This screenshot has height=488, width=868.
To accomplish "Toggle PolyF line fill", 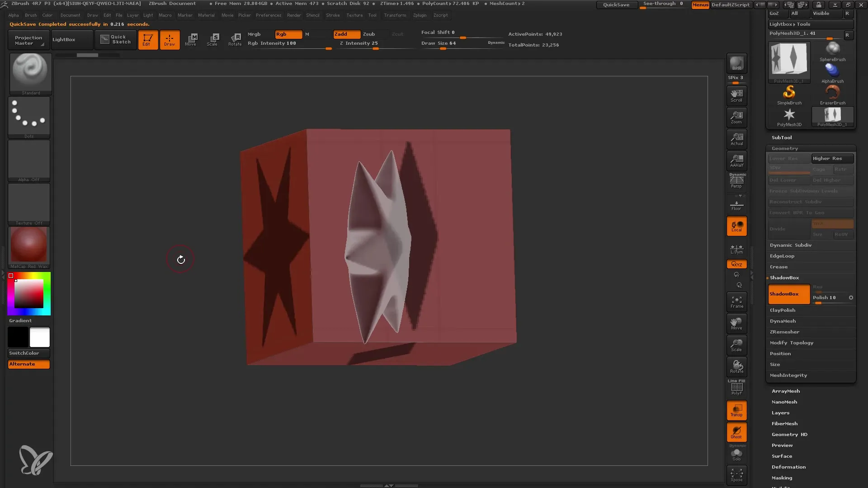I will (736, 388).
